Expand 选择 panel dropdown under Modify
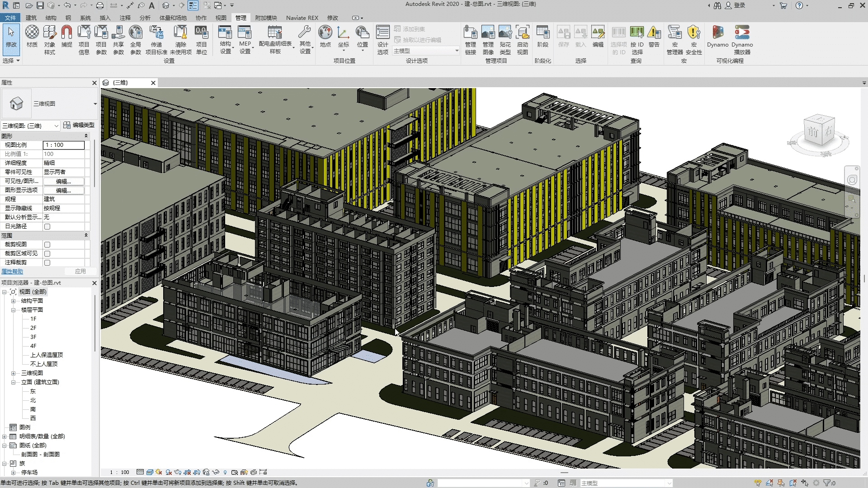Viewport: 868px width, 488px height. (x=11, y=61)
